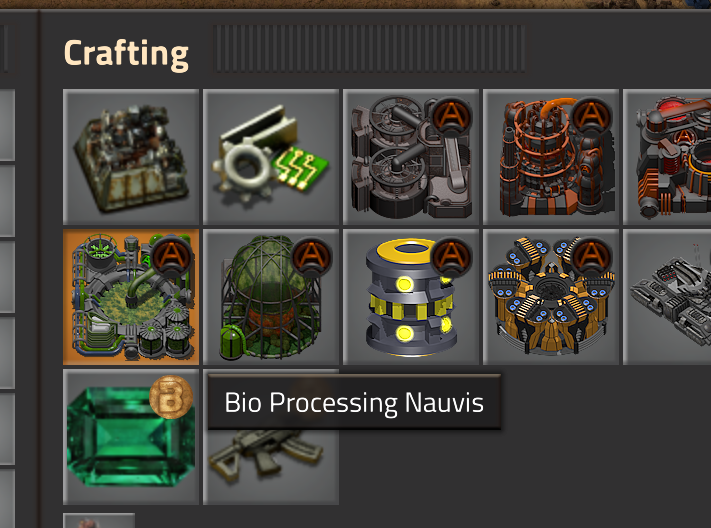711x528 pixels.
Task: Click the A badge on the green dome icon
Action: [x=311, y=257]
